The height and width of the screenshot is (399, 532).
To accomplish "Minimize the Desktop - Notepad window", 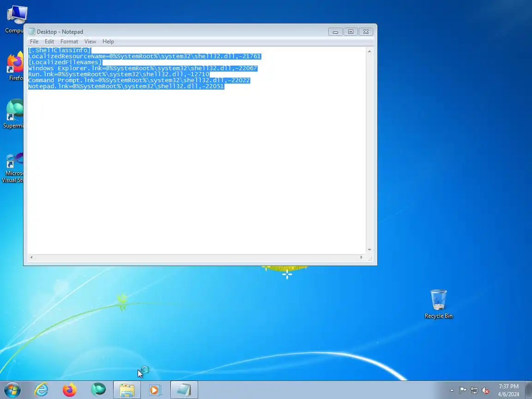I will (335, 31).
